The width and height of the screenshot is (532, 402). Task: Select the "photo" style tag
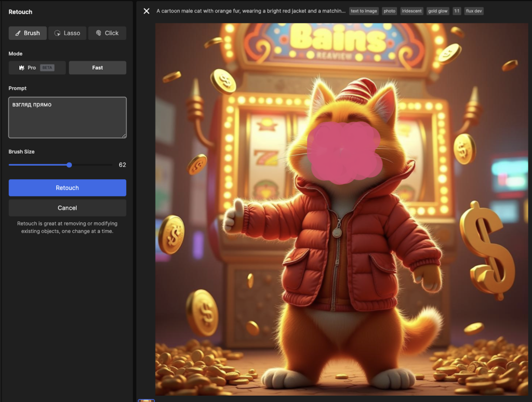pos(389,11)
